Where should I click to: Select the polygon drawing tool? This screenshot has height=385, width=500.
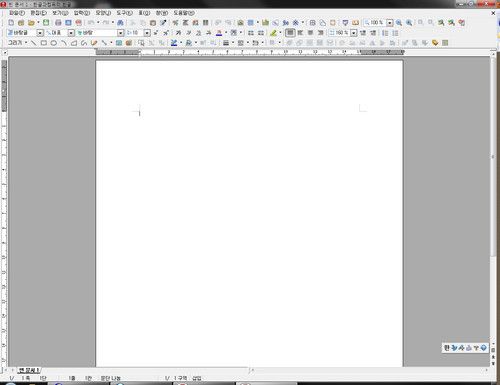point(74,43)
